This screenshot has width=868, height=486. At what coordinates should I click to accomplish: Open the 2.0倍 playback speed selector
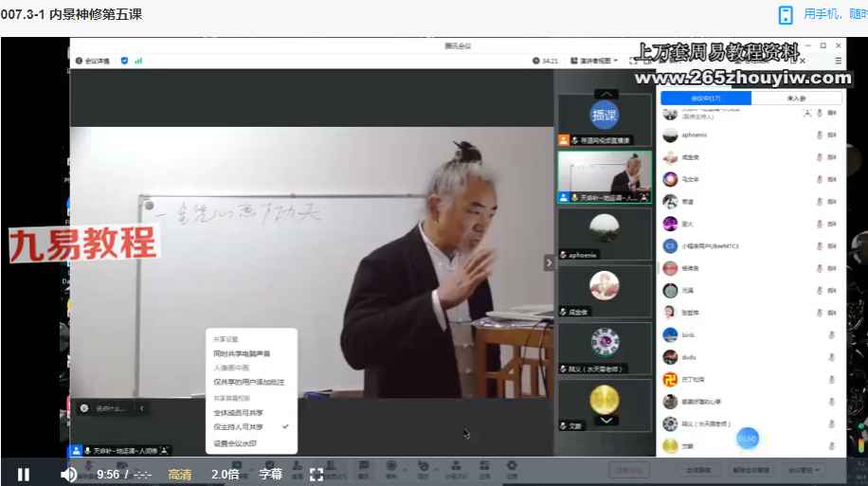pyautogui.click(x=225, y=475)
